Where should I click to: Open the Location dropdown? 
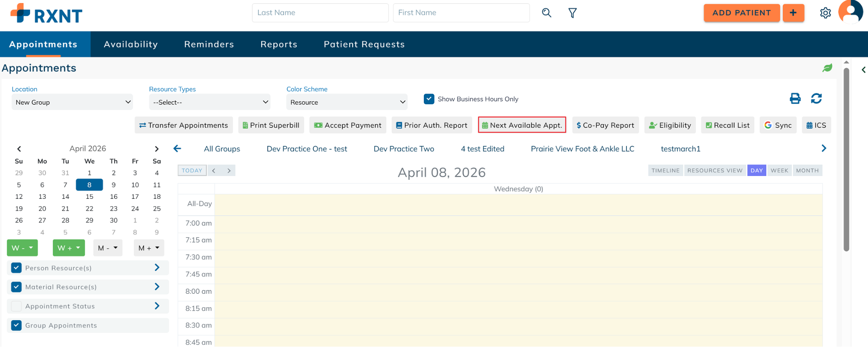(72, 102)
